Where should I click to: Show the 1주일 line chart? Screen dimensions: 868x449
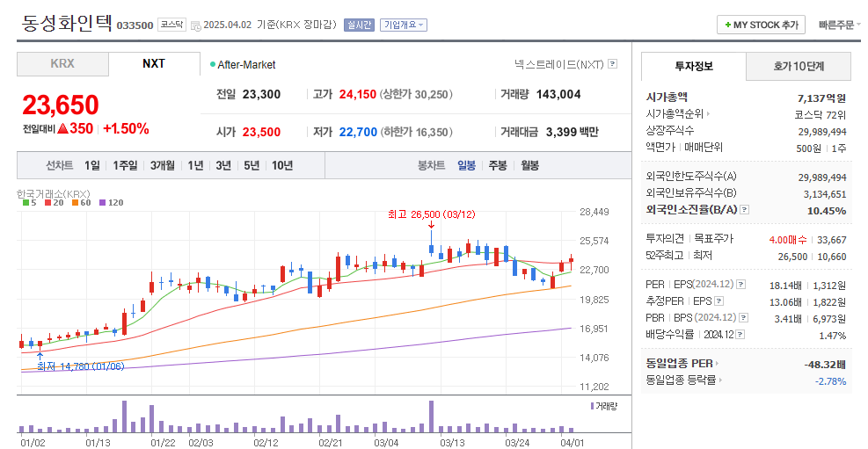pyautogui.click(x=125, y=165)
